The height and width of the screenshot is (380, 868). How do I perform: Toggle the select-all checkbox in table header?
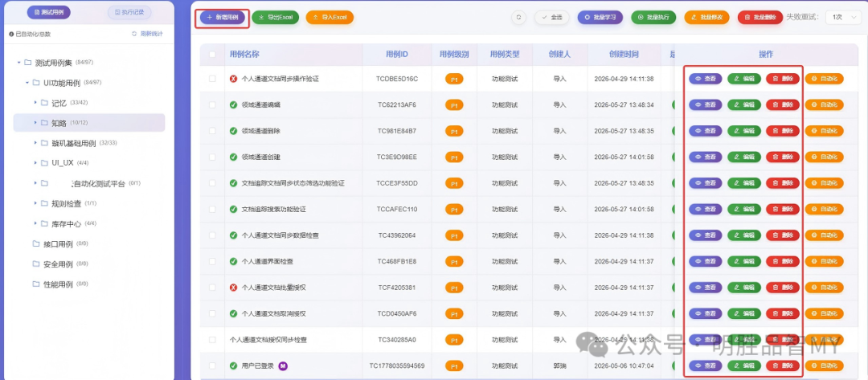pos(212,54)
